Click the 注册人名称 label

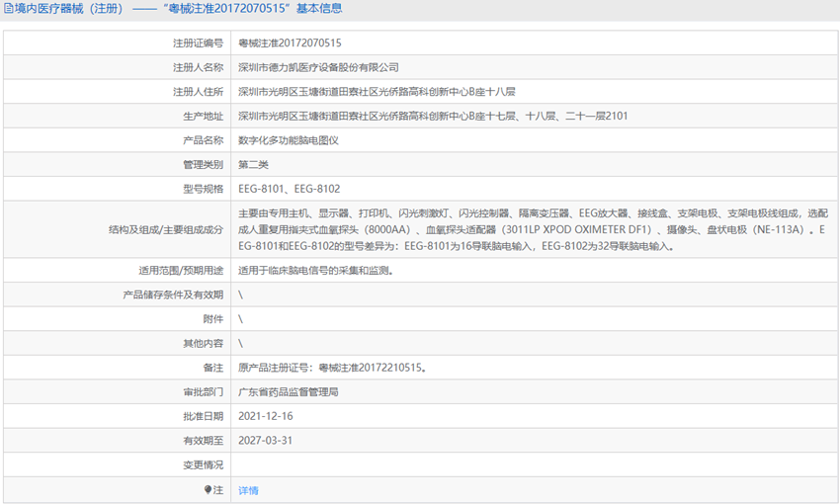point(198,67)
